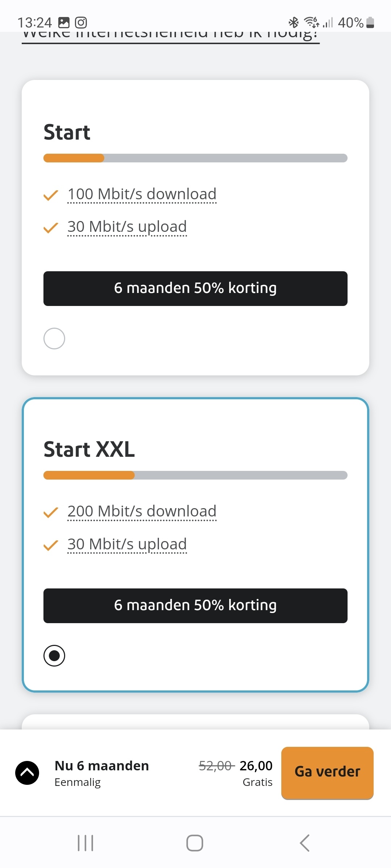Select the Start plan radio button
391x868 pixels.
click(54, 338)
